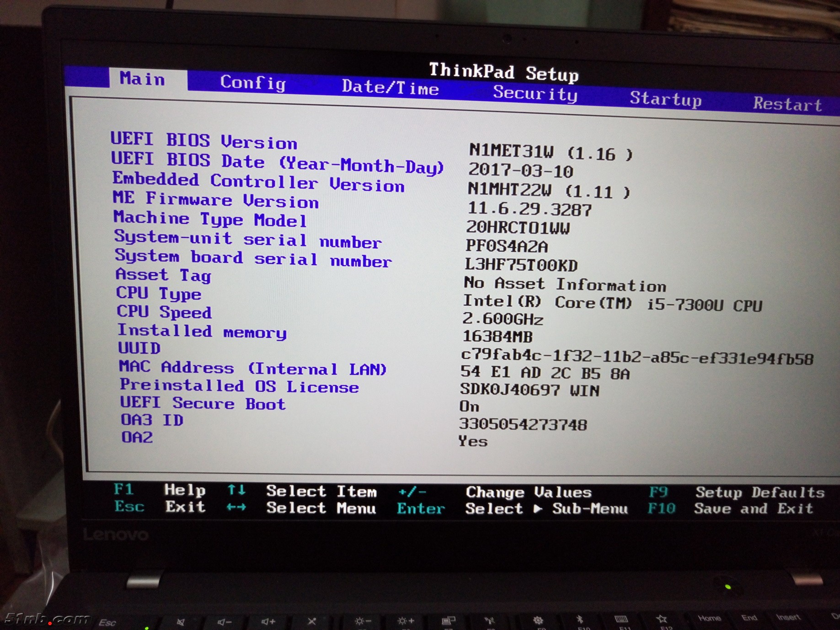
Task: Click the Select Item legend
Action: tap(321, 491)
